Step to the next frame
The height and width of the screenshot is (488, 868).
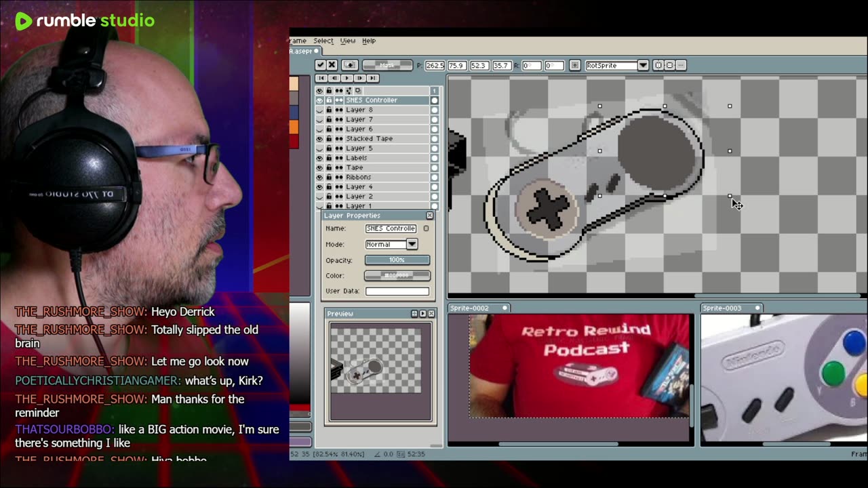click(x=360, y=79)
